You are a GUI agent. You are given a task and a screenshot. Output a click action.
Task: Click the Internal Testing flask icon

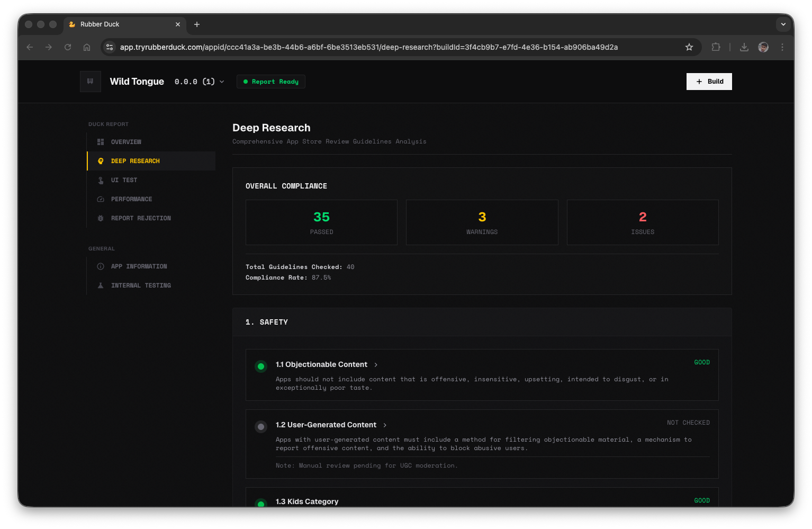tap(101, 285)
